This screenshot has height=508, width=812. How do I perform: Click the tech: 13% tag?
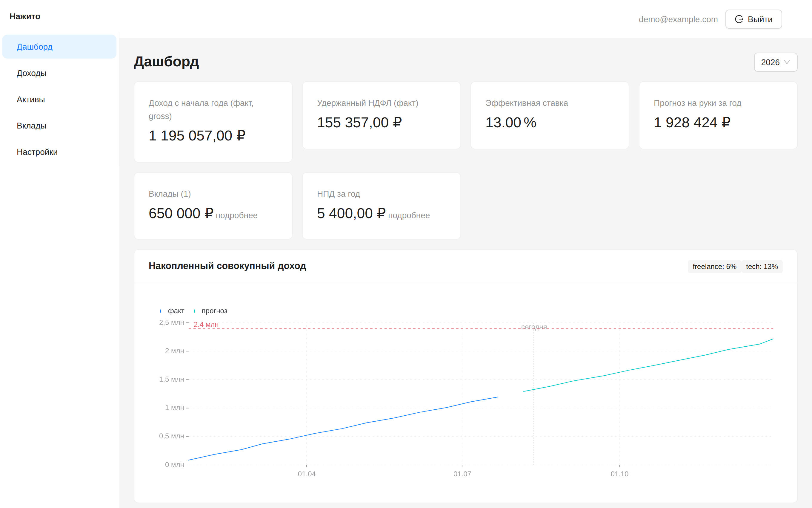(x=762, y=267)
